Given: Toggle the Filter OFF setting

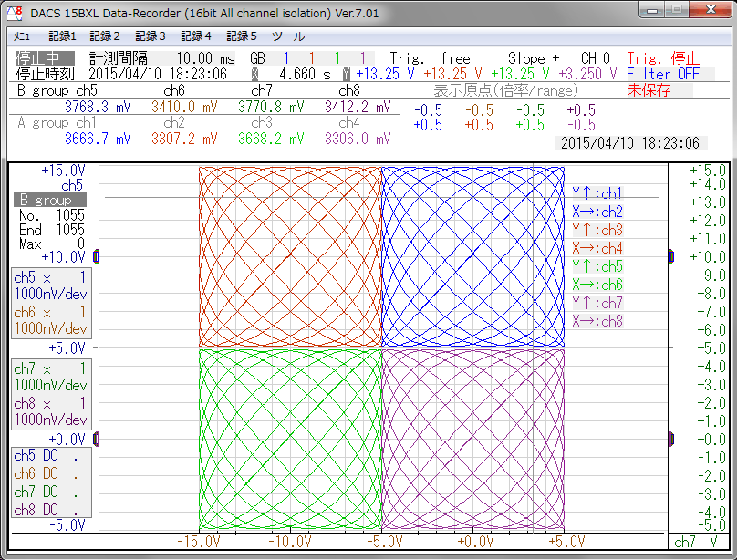Looking at the screenshot, I should (x=663, y=74).
